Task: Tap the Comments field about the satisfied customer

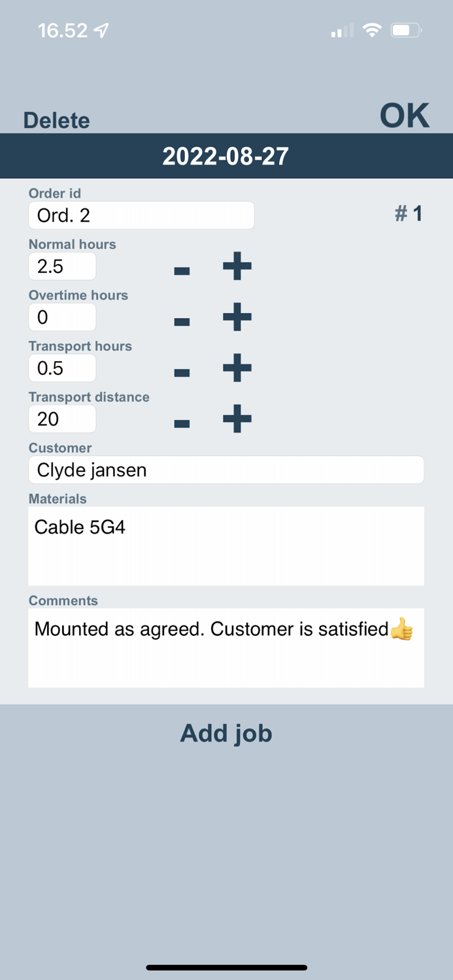Action: 226,647
